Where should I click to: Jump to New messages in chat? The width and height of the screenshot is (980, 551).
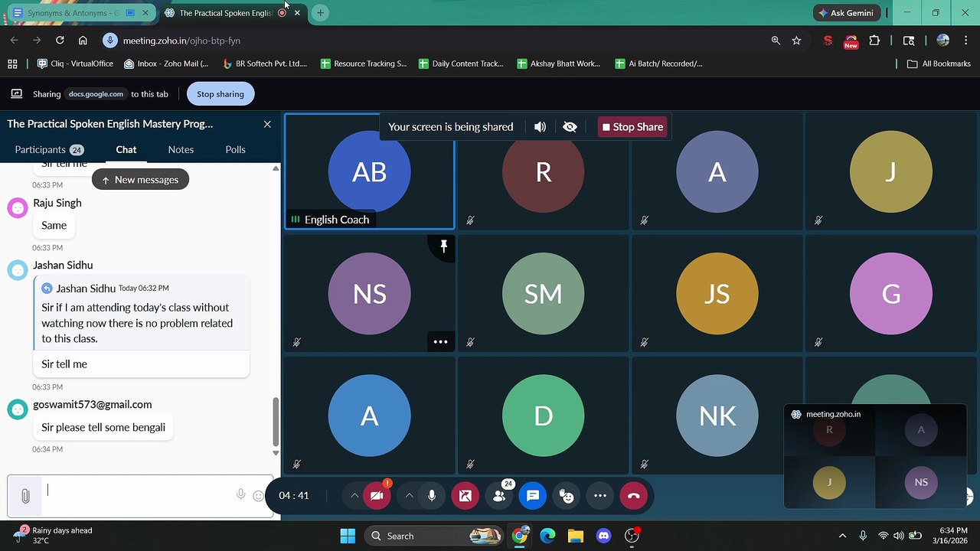tap(140, 180)
